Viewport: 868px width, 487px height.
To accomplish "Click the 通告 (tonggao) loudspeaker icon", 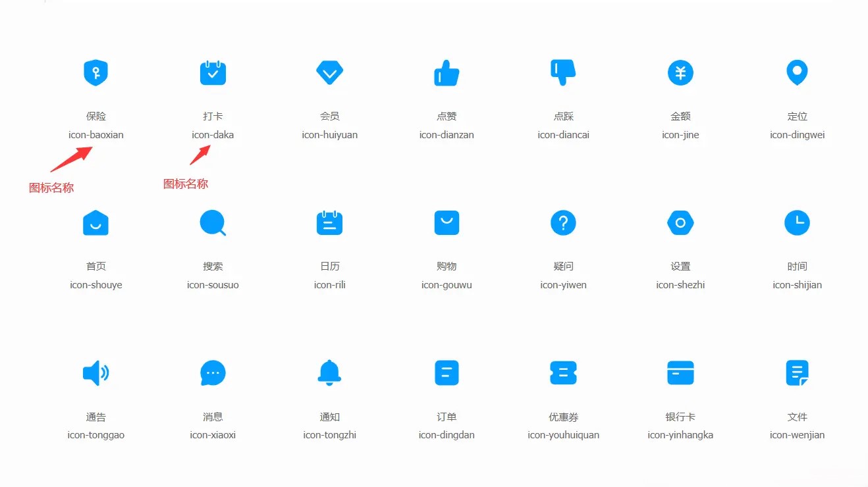I will click(95, 372).
